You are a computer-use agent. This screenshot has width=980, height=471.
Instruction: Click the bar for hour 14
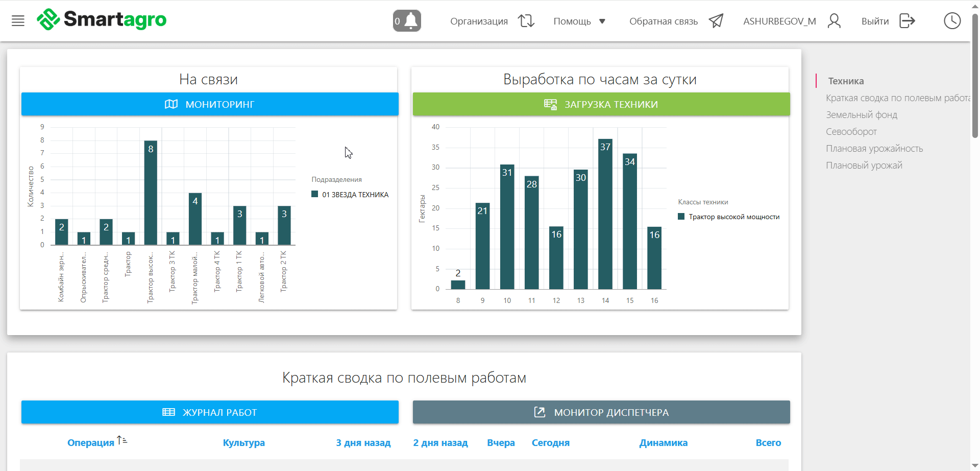pyautogui.click(x=605, y=215)
